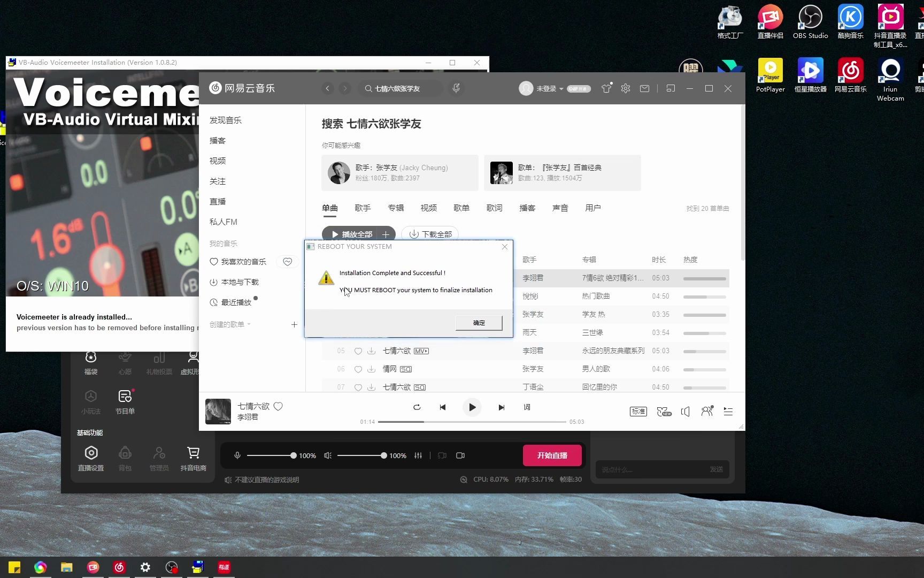924x578 pixels.
Task: Open the audio mixer settings icon
Action: click(x=418, y=455)
